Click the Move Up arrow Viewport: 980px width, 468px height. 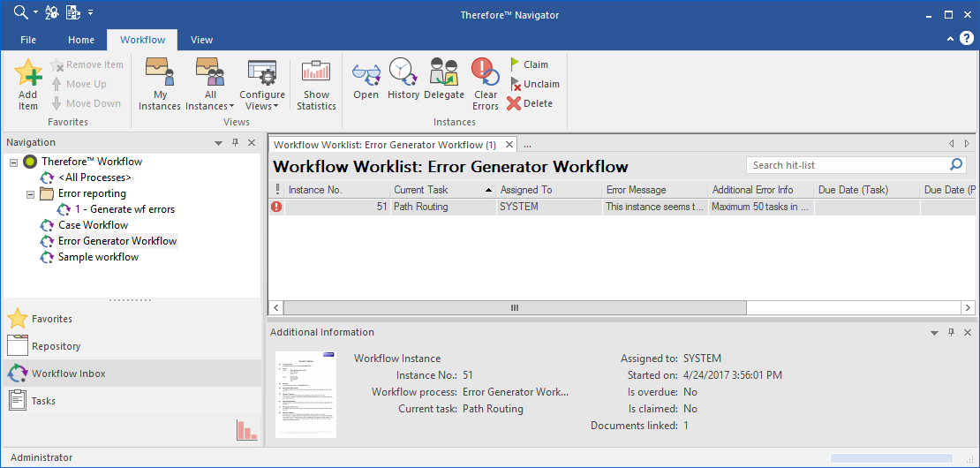click(57, 85)
